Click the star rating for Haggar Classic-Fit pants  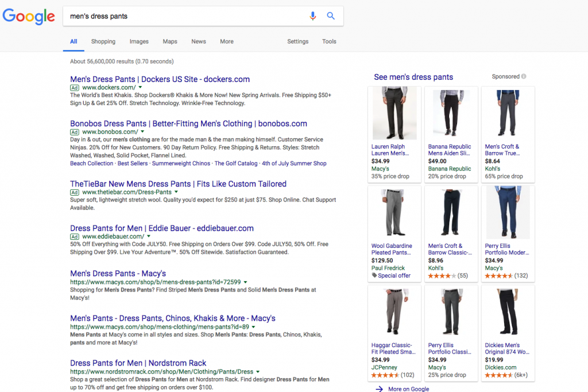coord(386,375)
